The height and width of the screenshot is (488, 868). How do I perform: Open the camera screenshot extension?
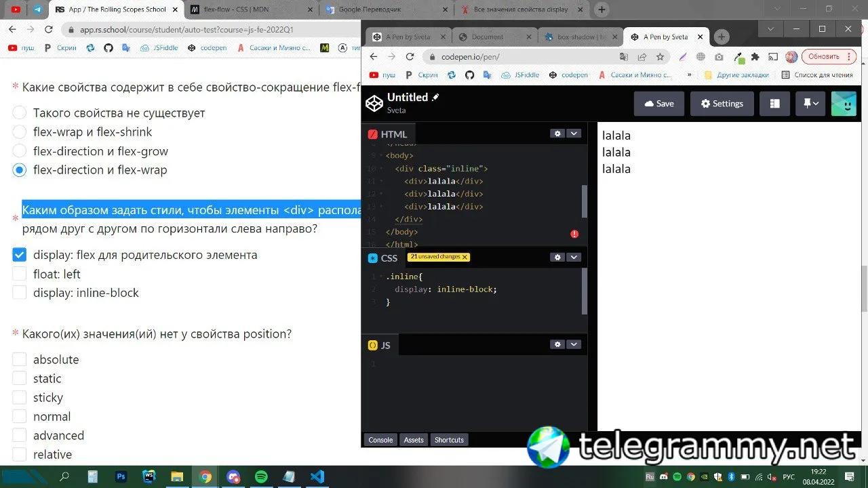pos(719,57)
